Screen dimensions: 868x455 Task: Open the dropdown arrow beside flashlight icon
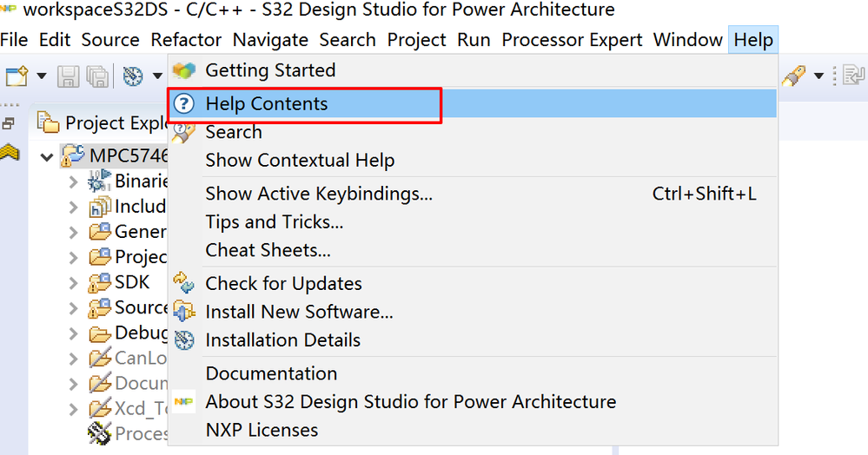pyautogui.click(x=818, y=76)
